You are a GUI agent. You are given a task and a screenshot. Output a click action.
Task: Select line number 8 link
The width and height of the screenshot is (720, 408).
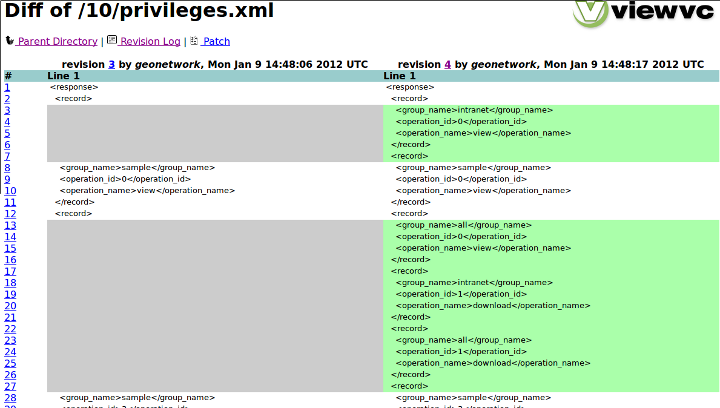pos(7,167)
